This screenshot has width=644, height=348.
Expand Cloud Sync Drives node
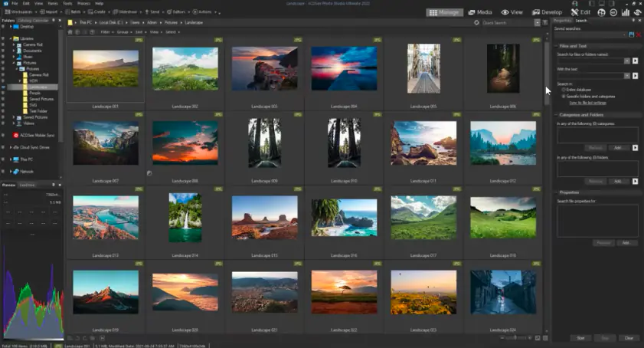pos(11,147)
